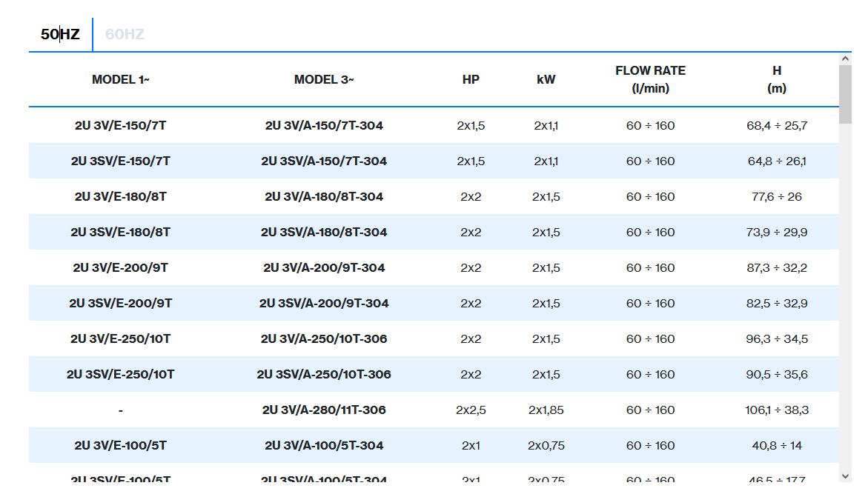Click the 2U 3SV/A-180/8T-304 model entry
The width and height of the screenshot is (868, 494).
pos(324,233)
